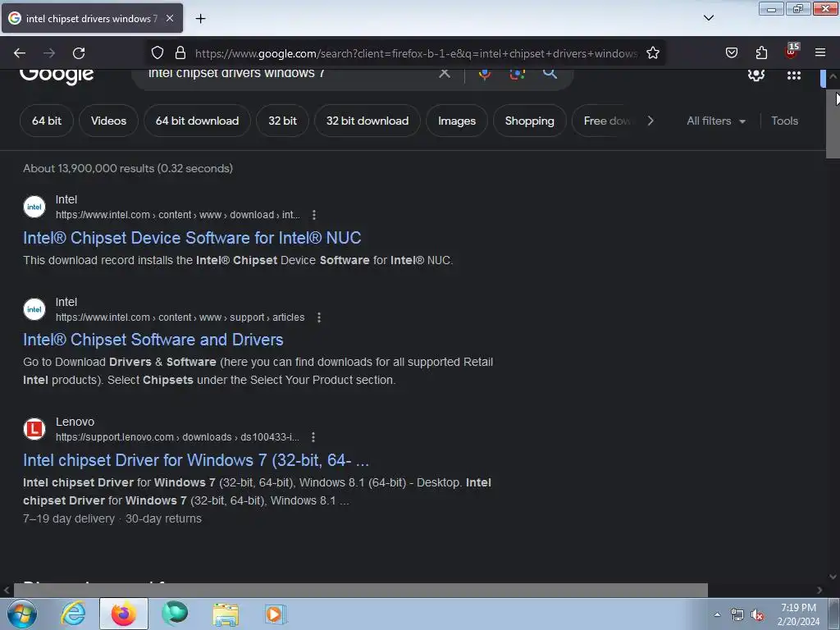Open Intel Chipset Device Software for NUC

click(192, 238)
